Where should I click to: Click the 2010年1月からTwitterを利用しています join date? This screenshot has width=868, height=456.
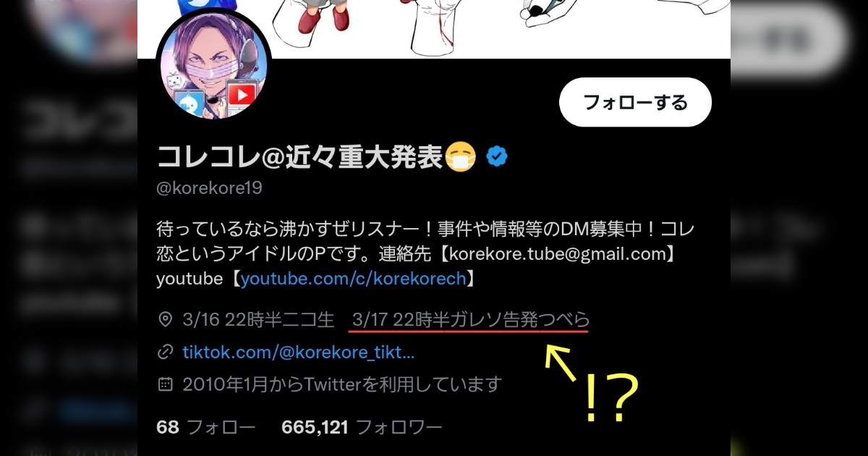click(342, 384)
